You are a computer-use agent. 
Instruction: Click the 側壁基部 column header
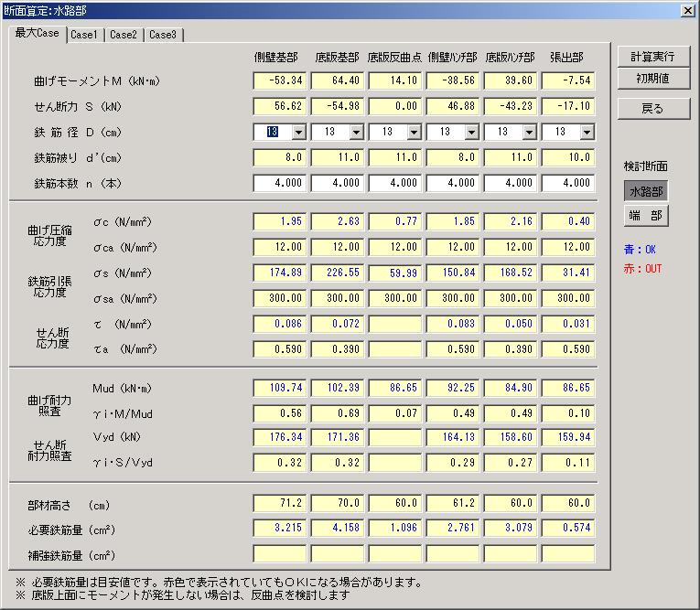pyautogui.click(x=276, y=58)
